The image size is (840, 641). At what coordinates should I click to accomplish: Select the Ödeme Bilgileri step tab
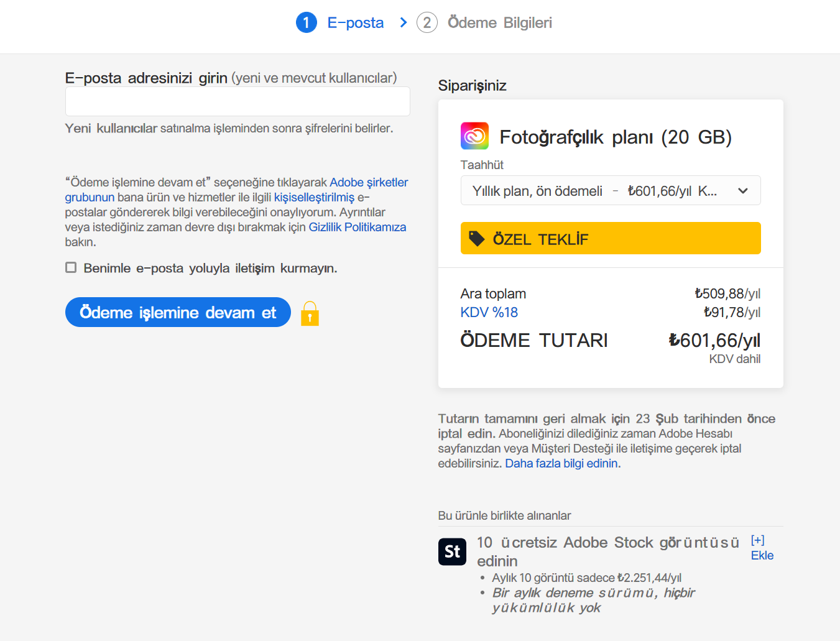500,23
